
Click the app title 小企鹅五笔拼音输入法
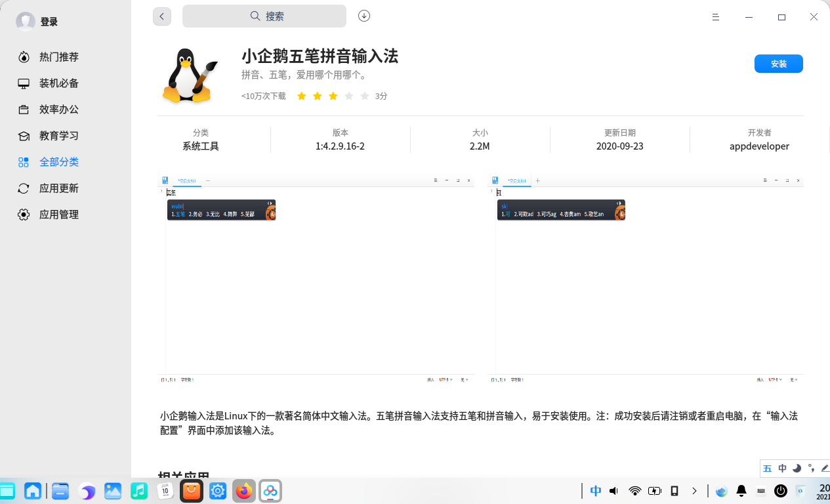(320, 56)
